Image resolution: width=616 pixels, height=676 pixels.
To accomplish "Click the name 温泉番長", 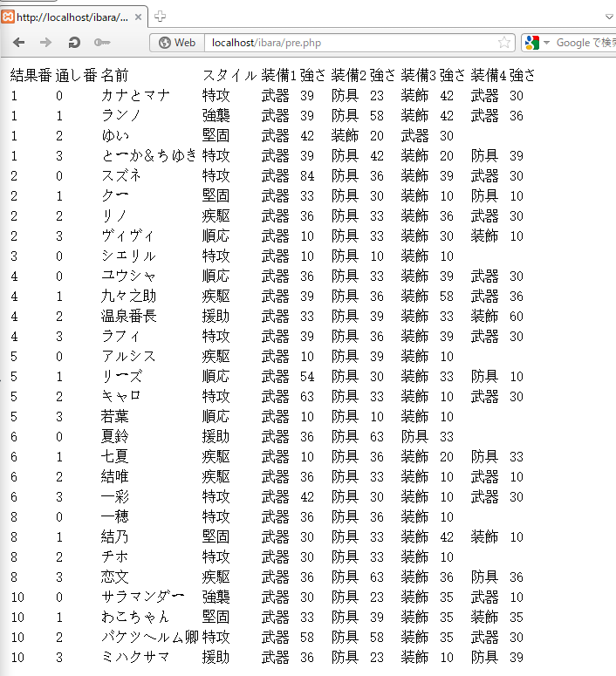I will 128,316.
